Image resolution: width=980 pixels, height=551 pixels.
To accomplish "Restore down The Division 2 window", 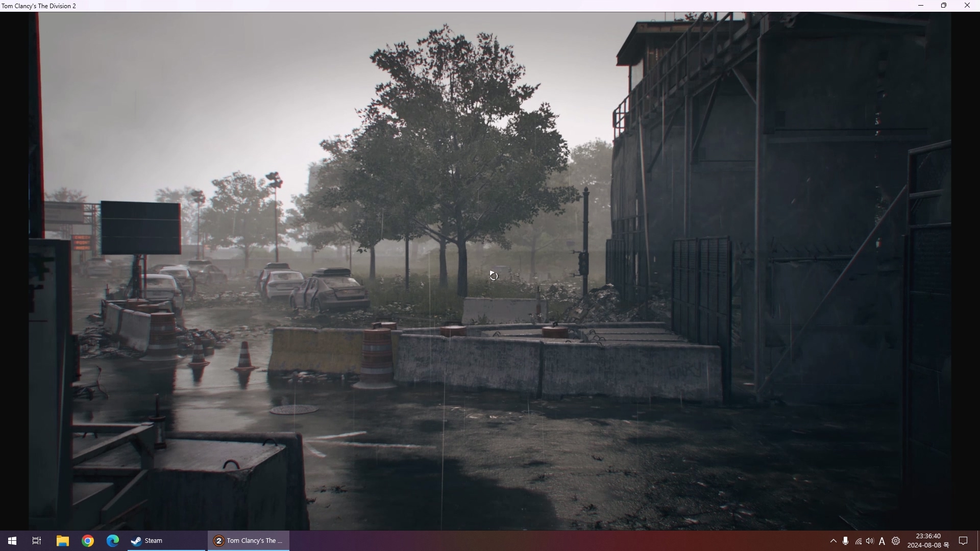I will pyautogui.click(x=944, y=6).
